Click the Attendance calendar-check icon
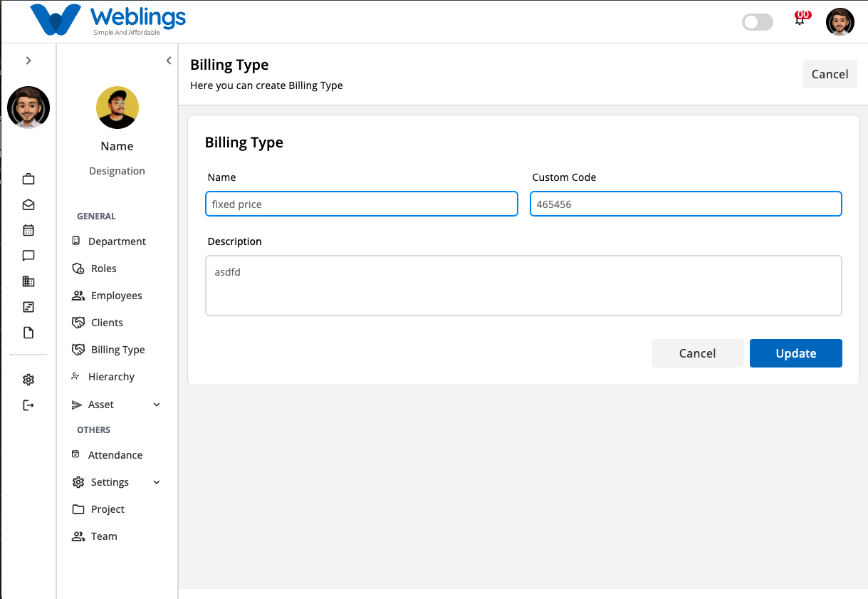 point(75,454)
